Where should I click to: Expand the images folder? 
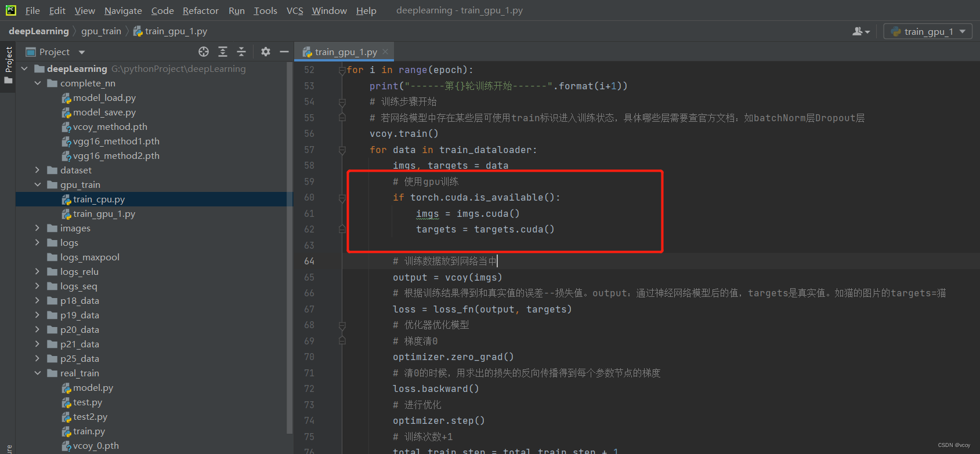[37, 228]
